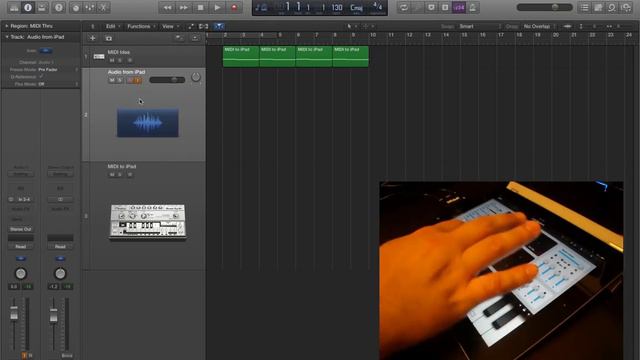Open the Note Pads button

point(598,7)
